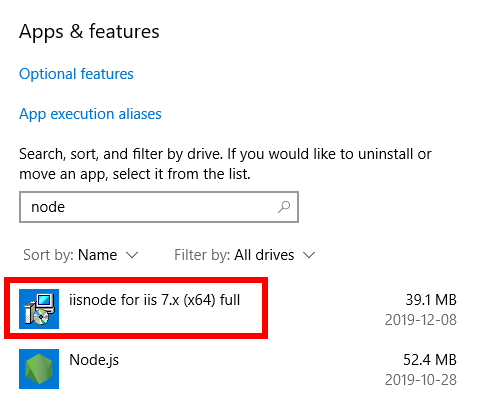Click the 2019-10-28 install date
Image resolution: width=482 pixels, height=406 pixels.
421,380
